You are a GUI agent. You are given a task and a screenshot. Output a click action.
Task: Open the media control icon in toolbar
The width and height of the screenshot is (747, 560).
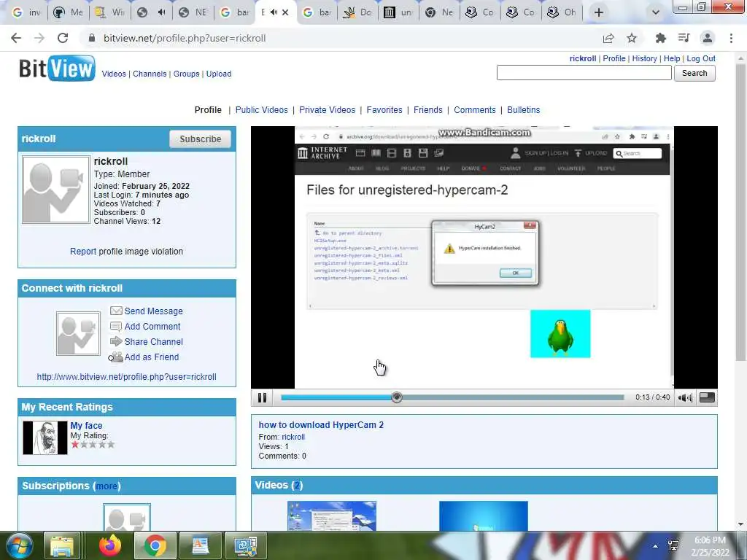(684, 38)
